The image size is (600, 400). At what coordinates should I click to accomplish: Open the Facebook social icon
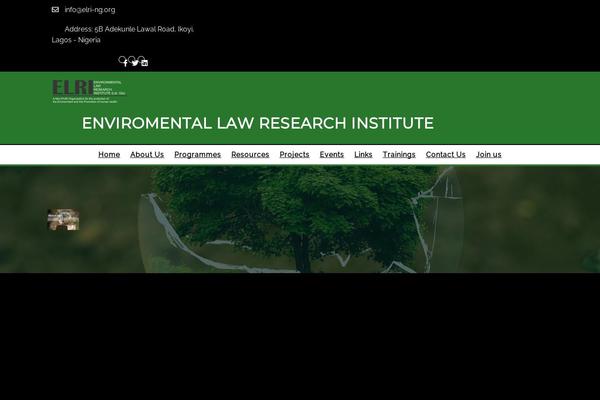(125, 63)
